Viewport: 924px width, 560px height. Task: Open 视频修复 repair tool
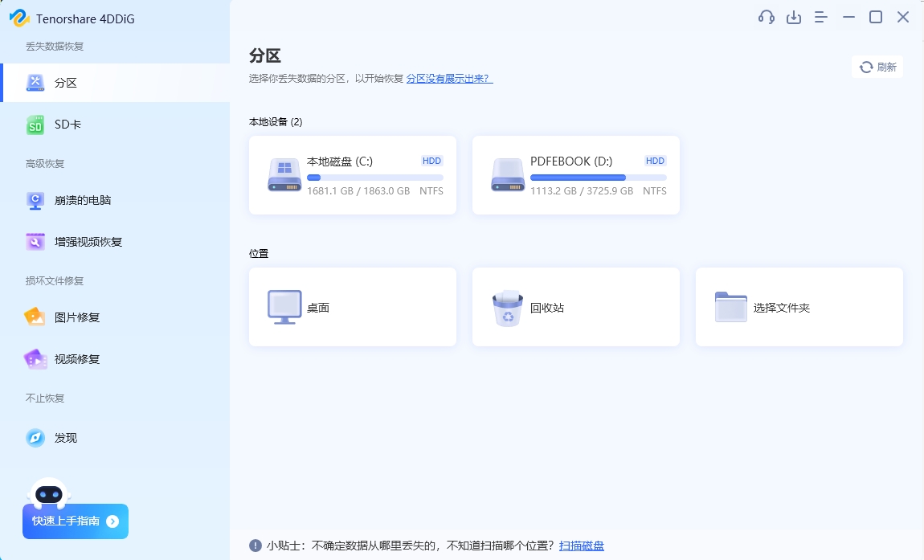(115, 359)
